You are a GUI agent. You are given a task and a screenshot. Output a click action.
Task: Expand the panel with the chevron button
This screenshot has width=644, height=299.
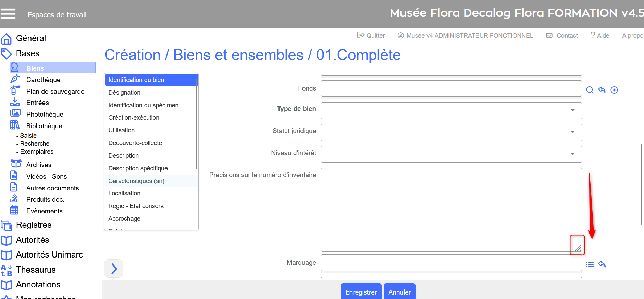pyautogui.click(x=114, y=268)
